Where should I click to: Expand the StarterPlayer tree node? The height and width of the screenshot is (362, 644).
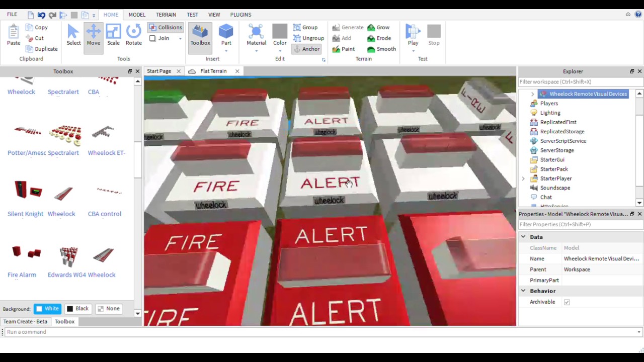[x=523, y=178]
